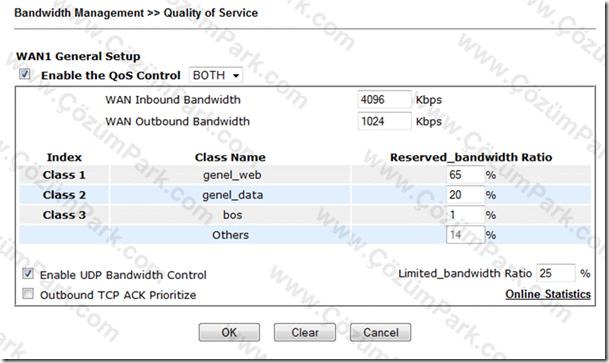Click the Reserved_bandwidth Ratio column header
Image resolution: width=609 pixels, height=363 pixels.
(471, 157)
